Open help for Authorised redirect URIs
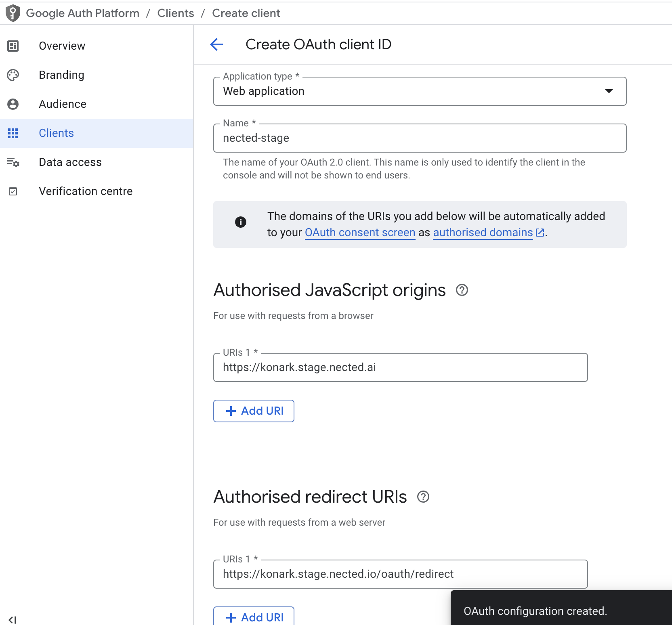The image size is (672, 625). [423, 497]
